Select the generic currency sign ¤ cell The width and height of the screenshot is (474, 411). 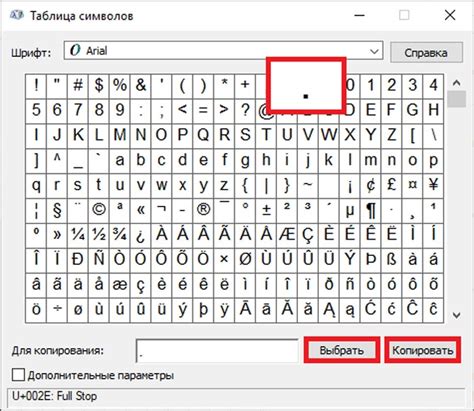click(x=412, y=186)
